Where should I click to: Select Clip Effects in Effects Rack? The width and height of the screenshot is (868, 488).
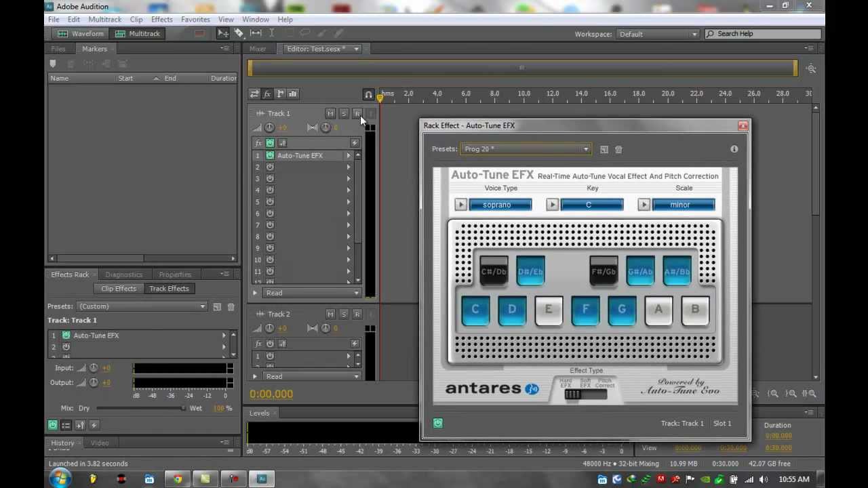click(x=119, y=289)
